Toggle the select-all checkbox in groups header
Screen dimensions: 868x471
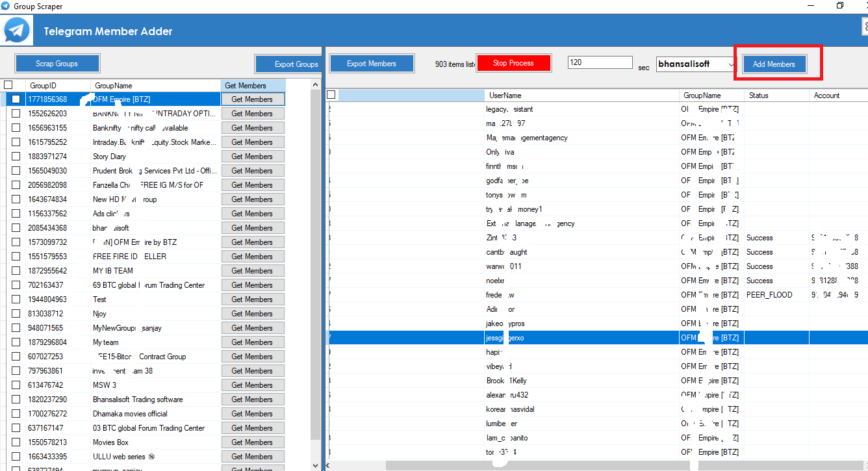point(8,85)
